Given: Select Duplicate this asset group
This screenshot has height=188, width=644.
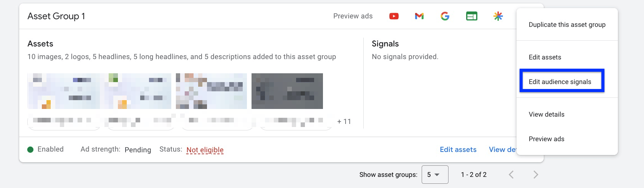Looking at the screenshot, I should pos(567,25).
